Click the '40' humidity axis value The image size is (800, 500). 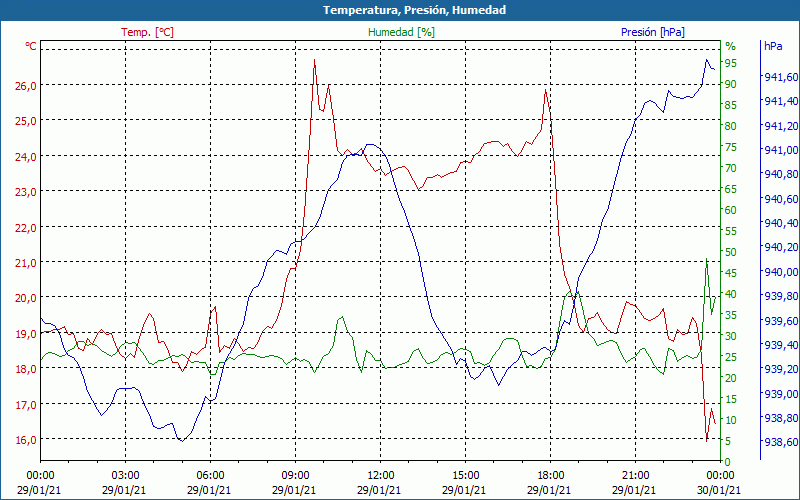coord(731,294)
